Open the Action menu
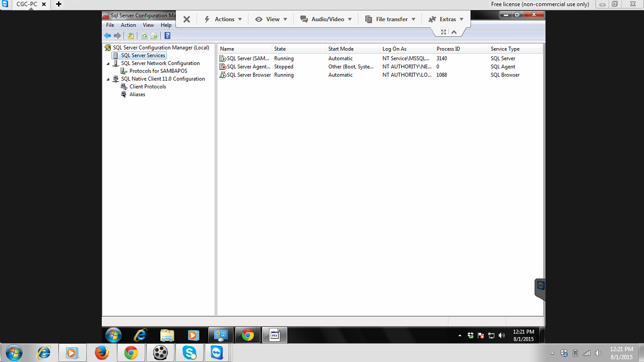 [128, 25]
